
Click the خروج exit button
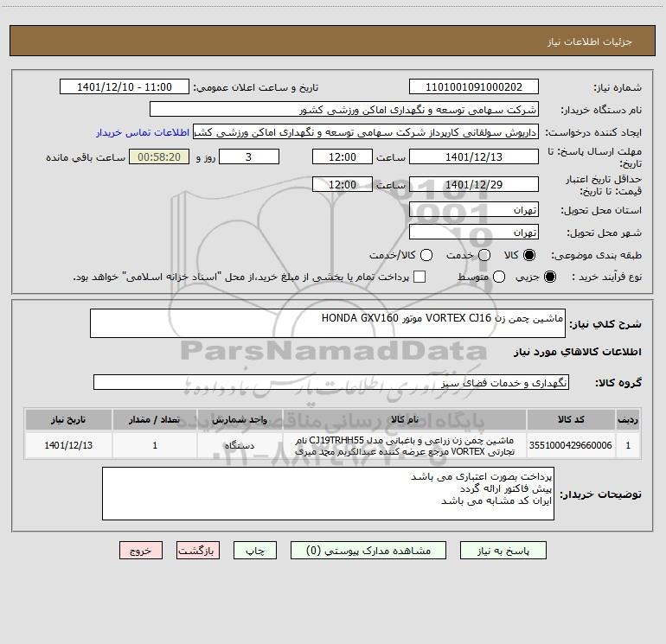[141, 551]
